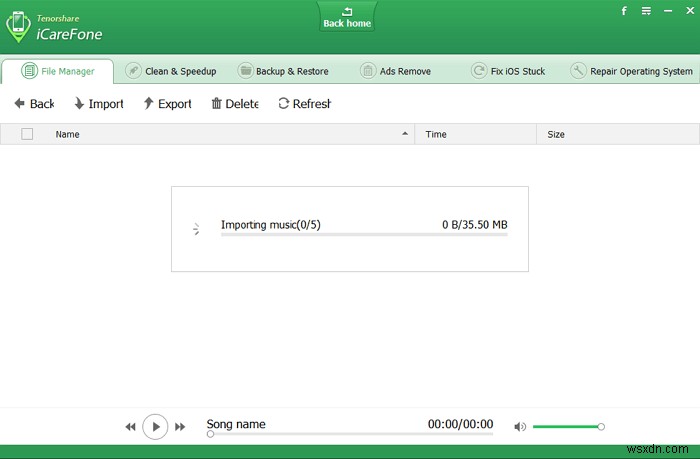Switch to the File Manager tab

(x=58, y=71)
